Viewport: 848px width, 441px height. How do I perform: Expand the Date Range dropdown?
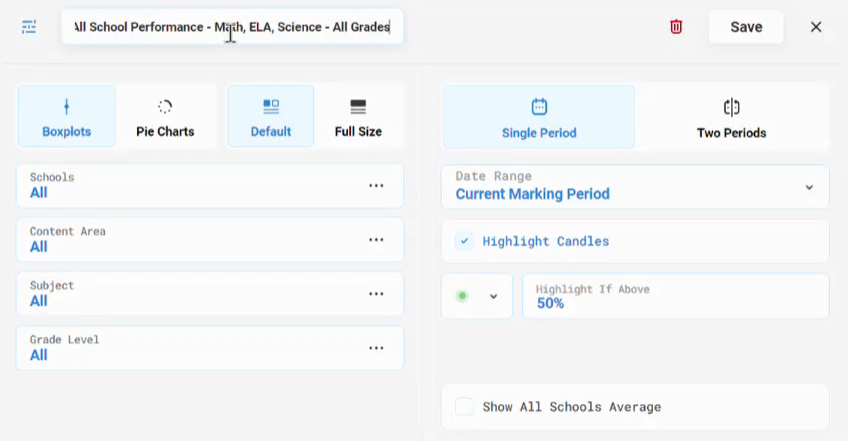[635, 187]
